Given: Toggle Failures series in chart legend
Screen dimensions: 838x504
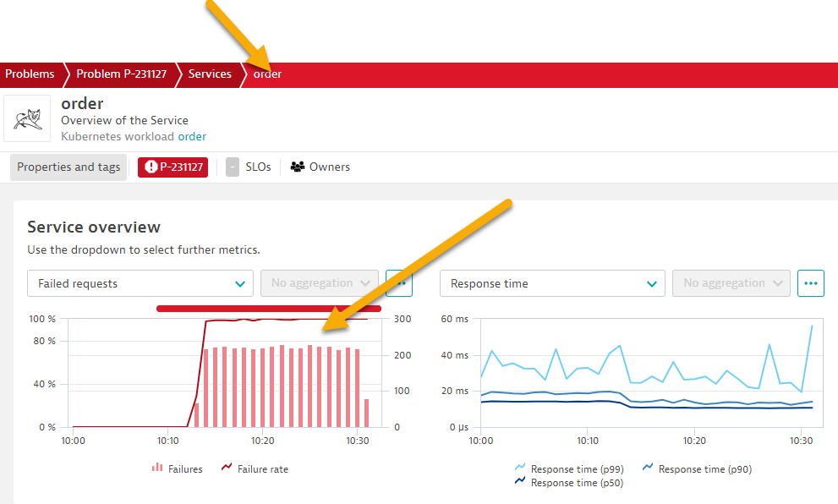Looking at the screenshot, I should [x=177, y=468].
